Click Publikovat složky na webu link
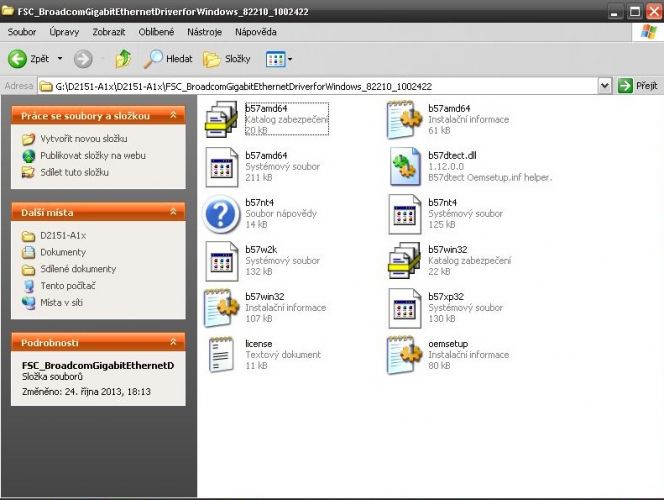664x500 pixels. click(x=93, y=156)
